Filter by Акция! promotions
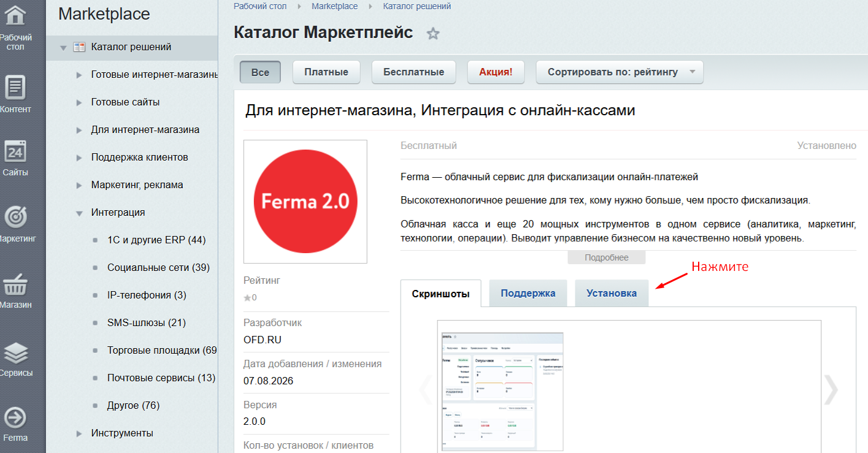868x453 pixels. click(x=496, y=72)
